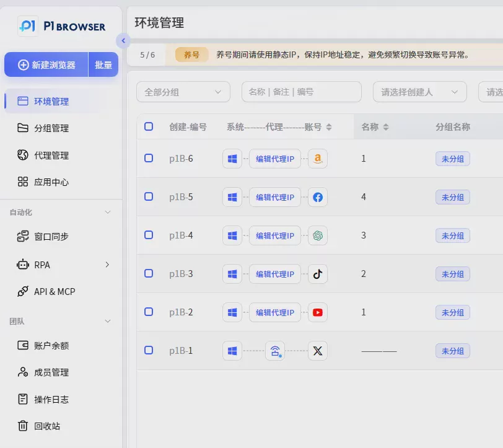Click the 批量 batch button
Viewport: 503px width, 448px height.
click(x=103, y=64)
